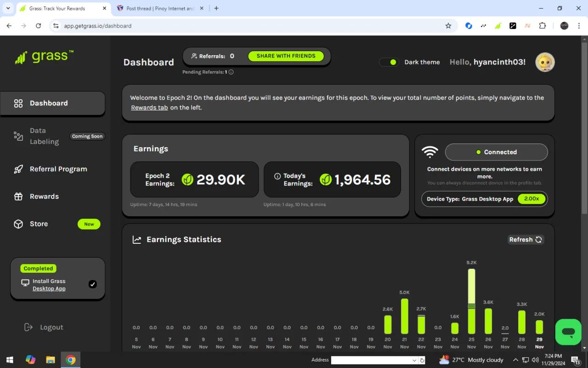The image size is (588, 368).
Task: Click the monitor icon beside Install Grass
Action: [25, 282]
